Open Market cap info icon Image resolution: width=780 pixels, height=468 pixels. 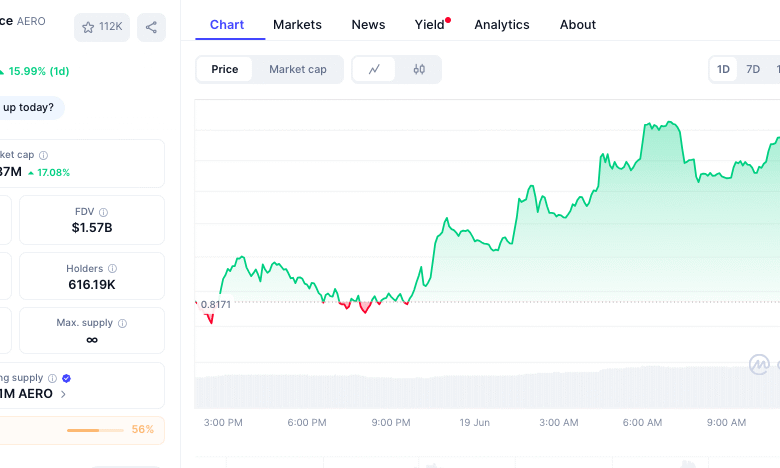tap(43, 155)
